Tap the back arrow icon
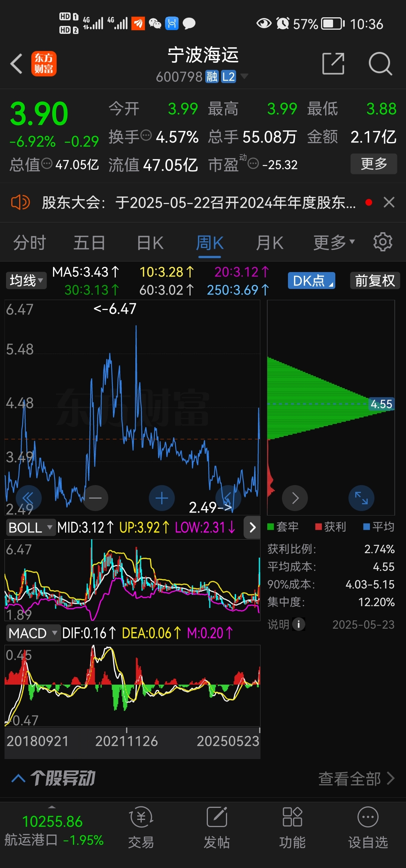 click(x=17, y=64)
